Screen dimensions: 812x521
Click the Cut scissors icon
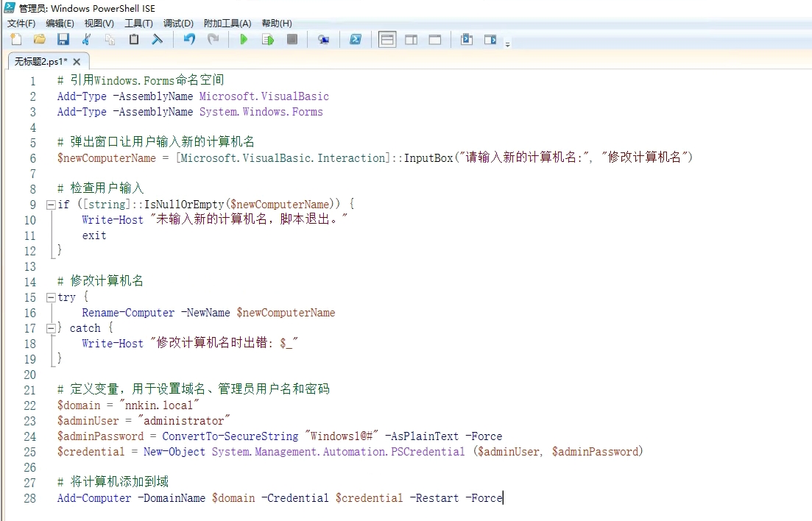(x=87, y=40)
